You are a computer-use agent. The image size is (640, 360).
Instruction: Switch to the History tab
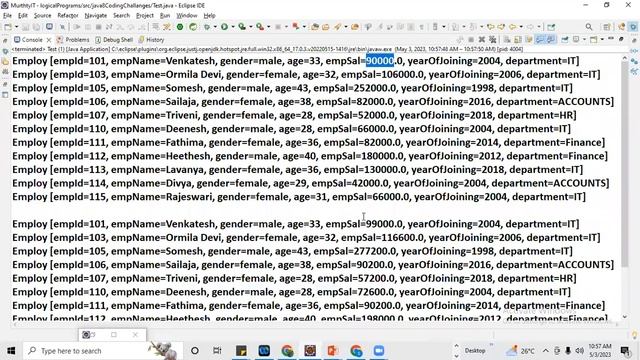coord(151,40)
